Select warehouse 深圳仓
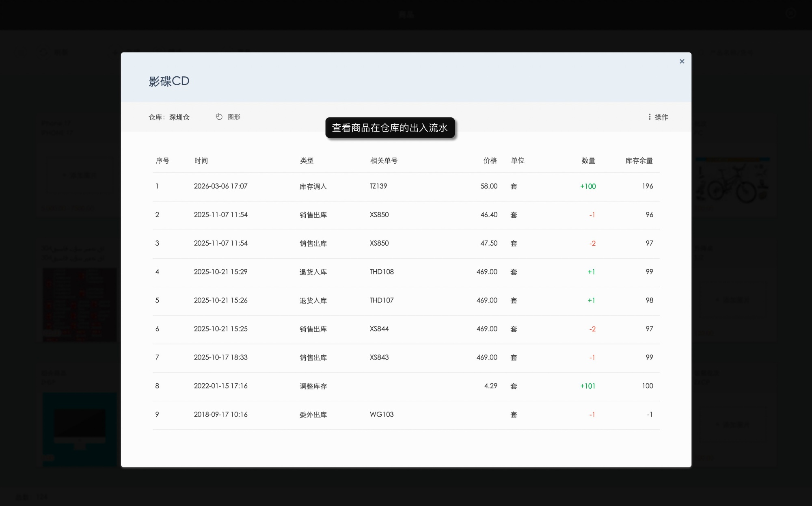This screenshot has width=812, height=506. [x=179, y=117]
